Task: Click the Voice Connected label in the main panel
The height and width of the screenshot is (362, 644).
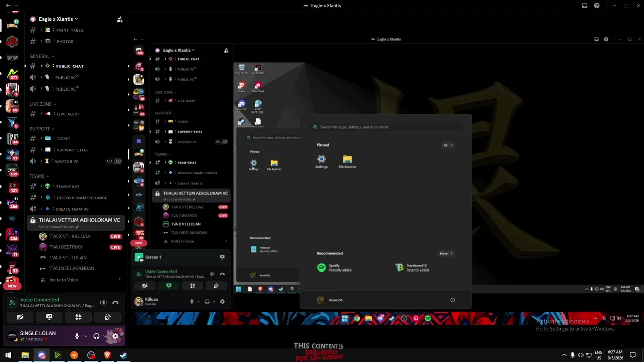Action: [x=40, y=300]
